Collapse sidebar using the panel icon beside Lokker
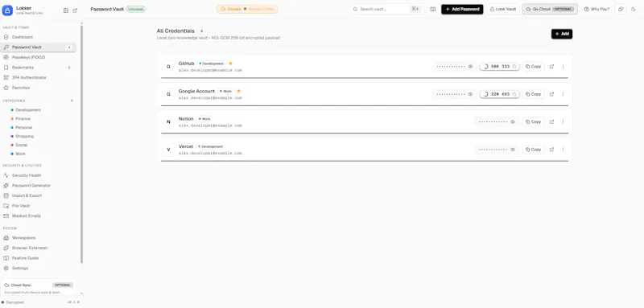The image size is (644, 308). click(66, 10)
